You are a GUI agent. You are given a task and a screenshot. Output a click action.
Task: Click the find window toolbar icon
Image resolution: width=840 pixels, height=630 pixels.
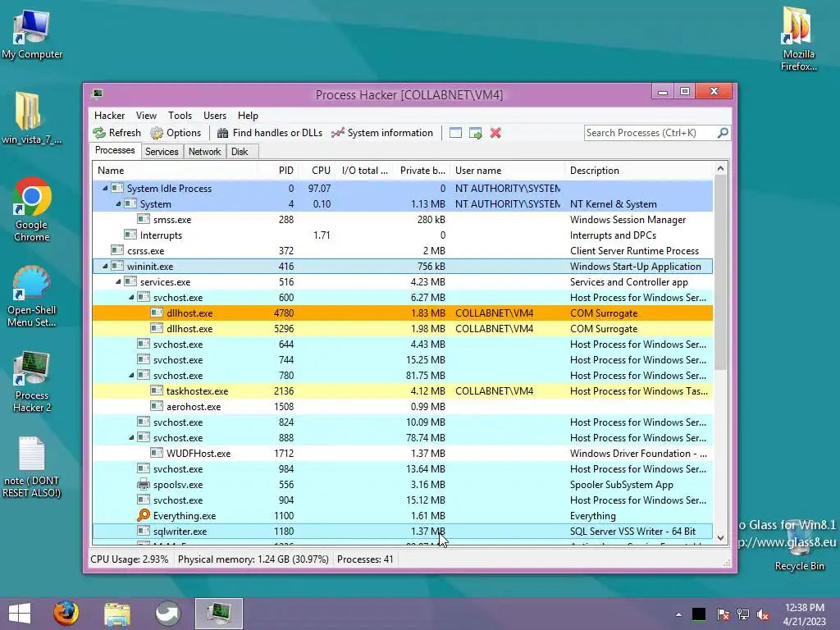pos(455,133)
